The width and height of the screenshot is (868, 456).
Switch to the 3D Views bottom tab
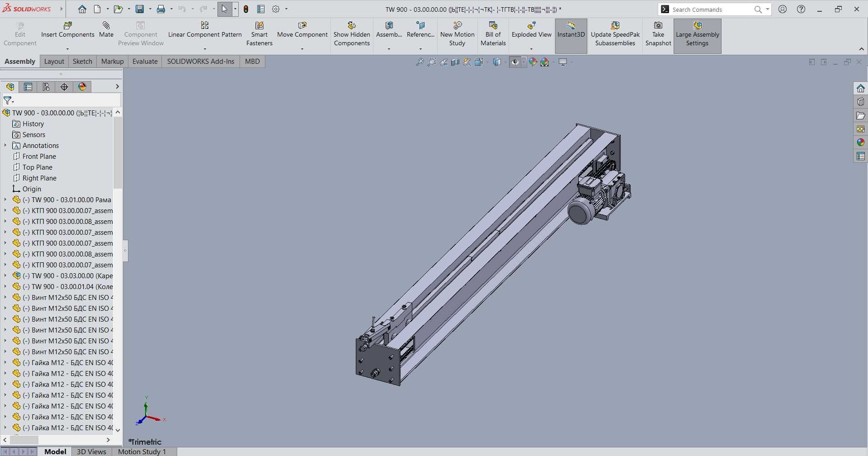click(x=91, y=451)
